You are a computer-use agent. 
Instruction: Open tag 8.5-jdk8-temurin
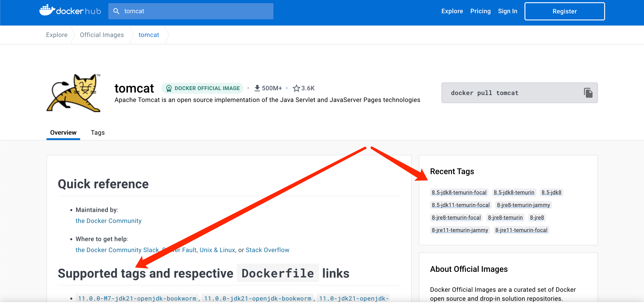[514, 192]
